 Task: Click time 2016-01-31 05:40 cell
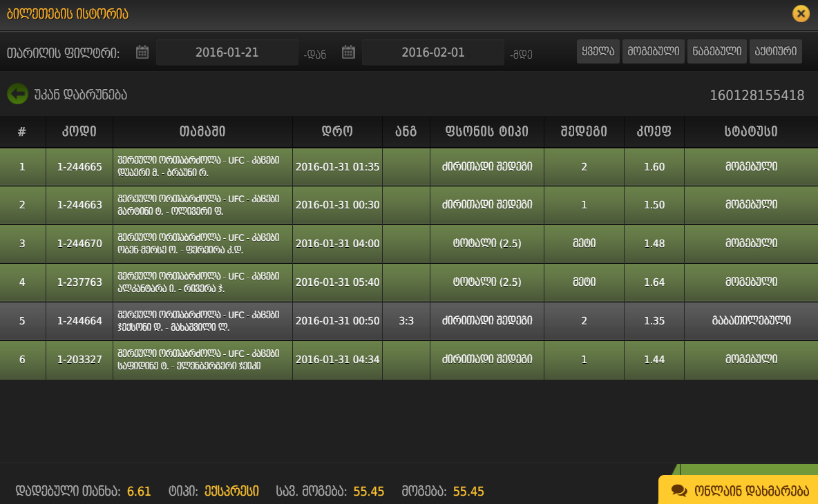pos(337,282)
